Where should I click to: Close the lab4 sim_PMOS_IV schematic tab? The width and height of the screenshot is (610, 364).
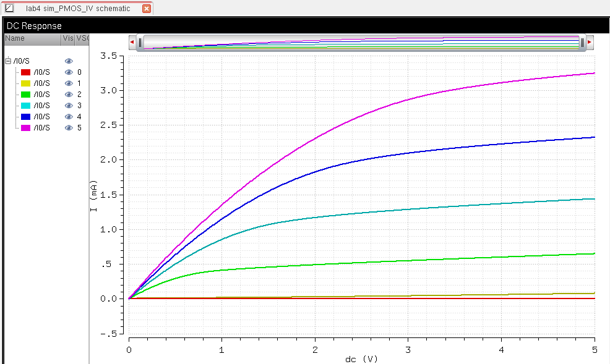coord(146,9)
